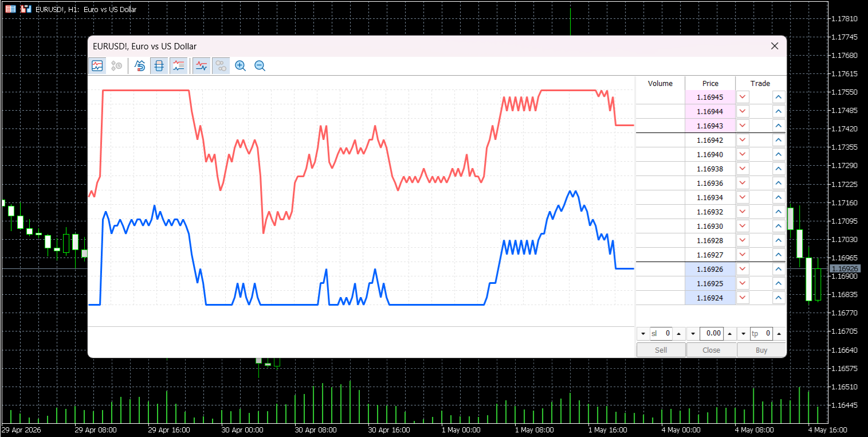The height and width of the screenshot is (437, 868).
Task: Click the candlestick icon in main chart header
Action: click(x=26, y=9)
